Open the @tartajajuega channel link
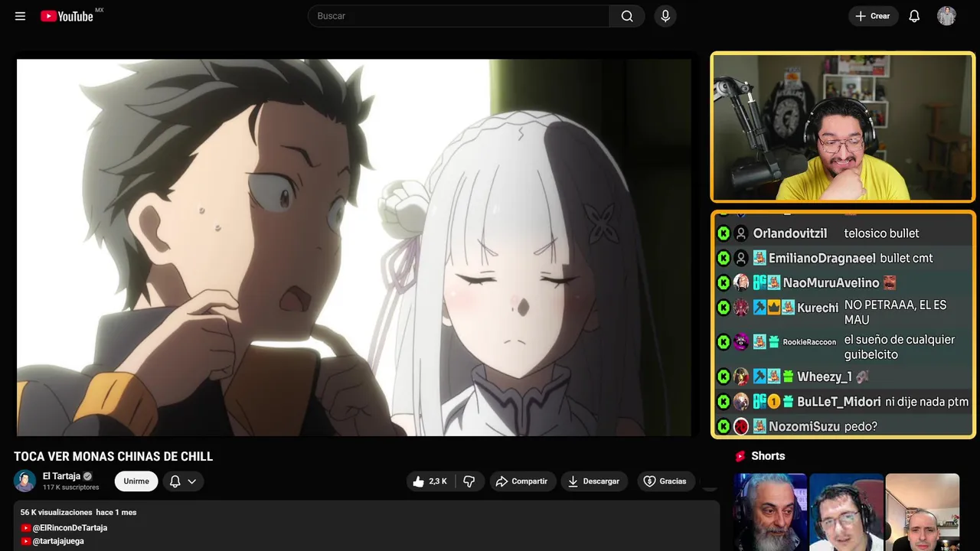980x551 pixels. (x=58, y=541)
